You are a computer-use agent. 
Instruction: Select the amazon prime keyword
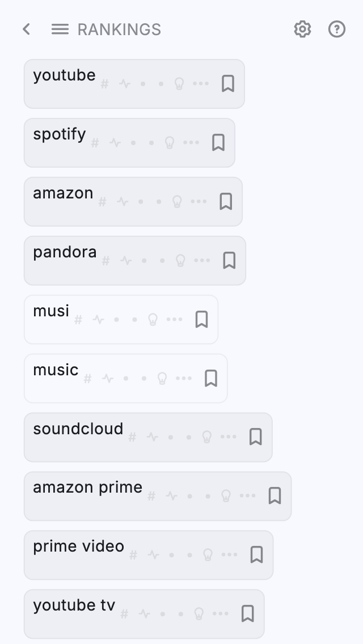87,488
